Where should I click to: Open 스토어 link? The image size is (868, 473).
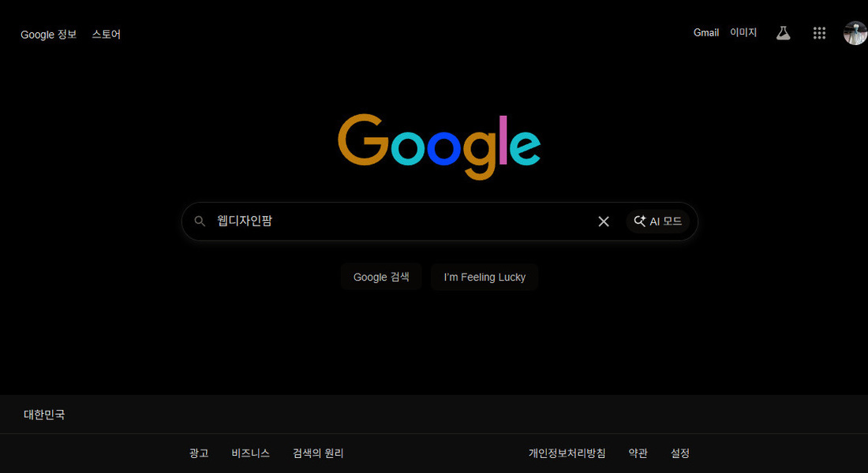click(106, 35)
